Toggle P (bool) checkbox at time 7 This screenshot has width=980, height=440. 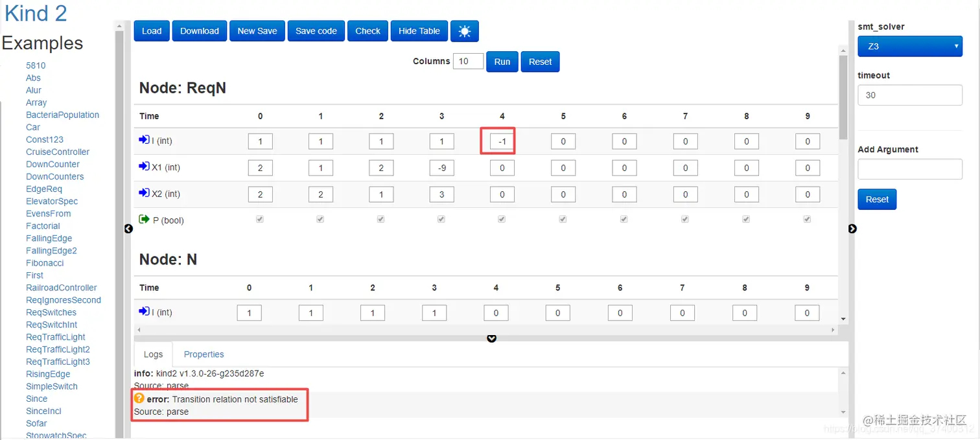[x=685, y=220]
